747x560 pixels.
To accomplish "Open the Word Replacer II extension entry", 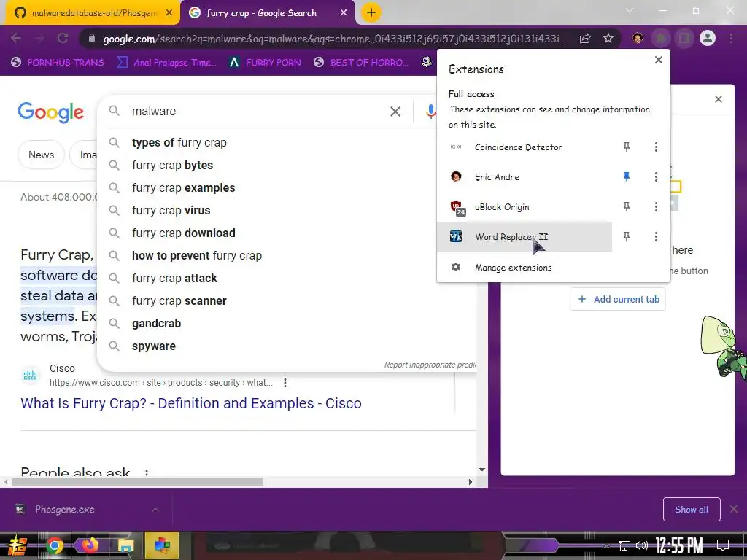I will coord(525,236).
